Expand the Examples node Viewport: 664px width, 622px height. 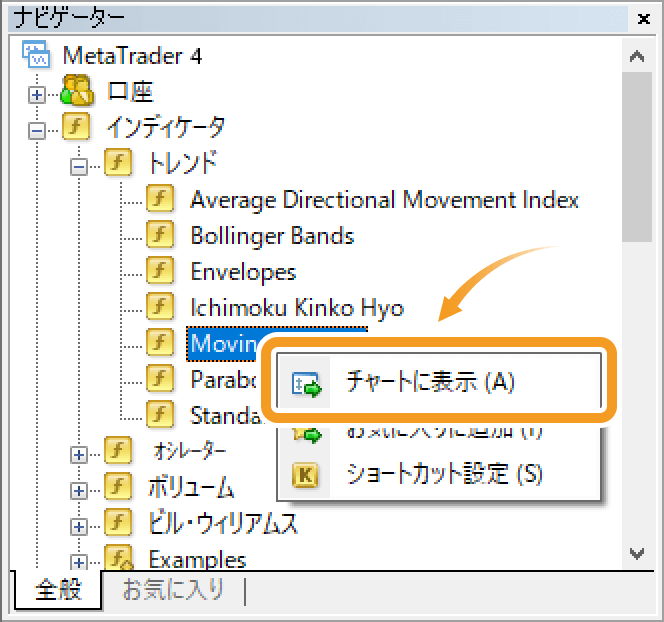(x=79, y=562)
